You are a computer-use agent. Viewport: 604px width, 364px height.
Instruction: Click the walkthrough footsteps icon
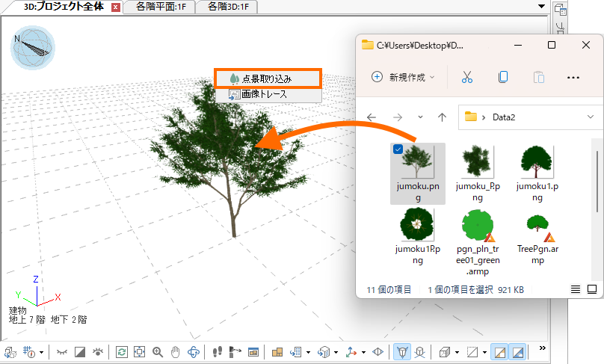coord(217,351)
